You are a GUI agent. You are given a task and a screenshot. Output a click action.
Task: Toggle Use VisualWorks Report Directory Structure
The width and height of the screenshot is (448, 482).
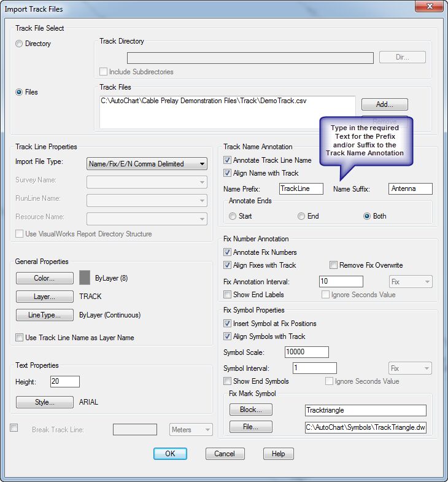[20, 233]
